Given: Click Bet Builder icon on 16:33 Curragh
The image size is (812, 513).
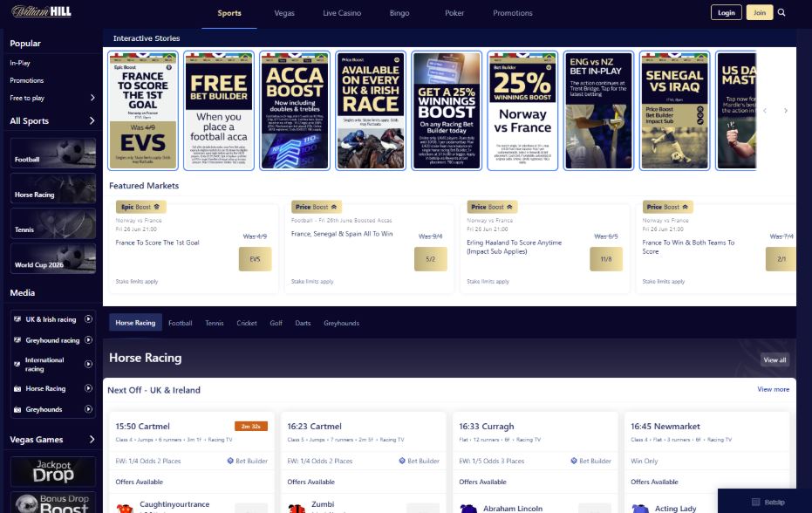Looking at the screenshot, I should coord(574,461).
